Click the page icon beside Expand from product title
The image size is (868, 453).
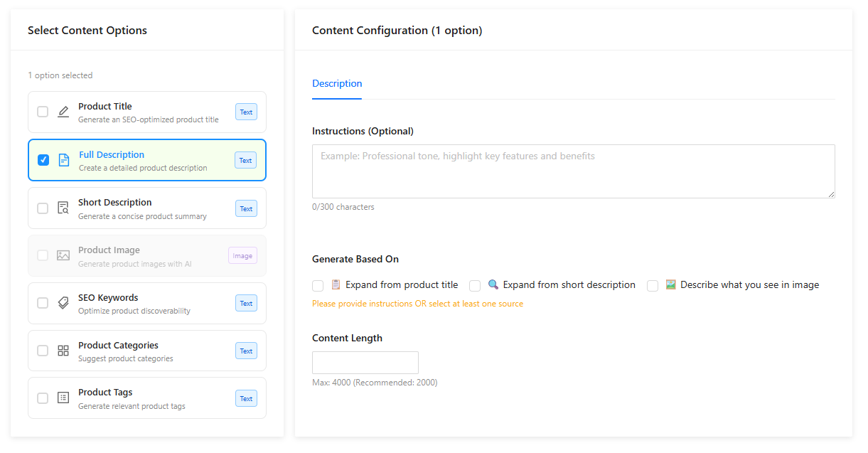[x=335, y=284]
